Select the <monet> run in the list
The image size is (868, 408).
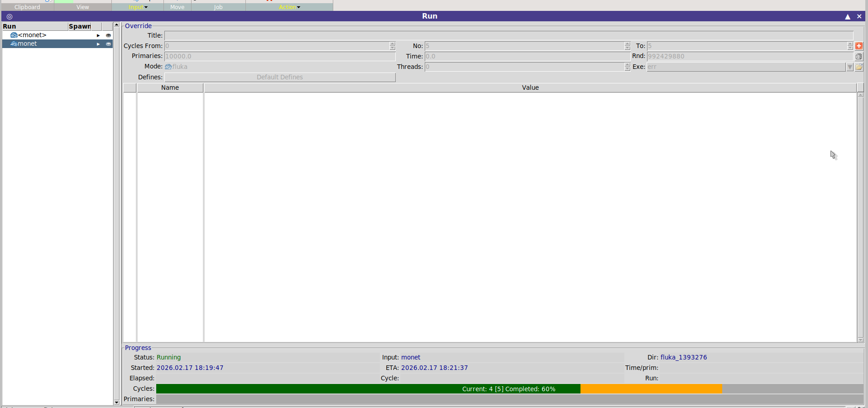coord(32,35)
